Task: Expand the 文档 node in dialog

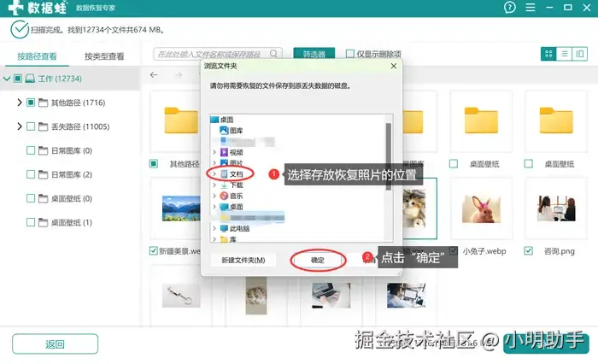Action: (214, 174)
